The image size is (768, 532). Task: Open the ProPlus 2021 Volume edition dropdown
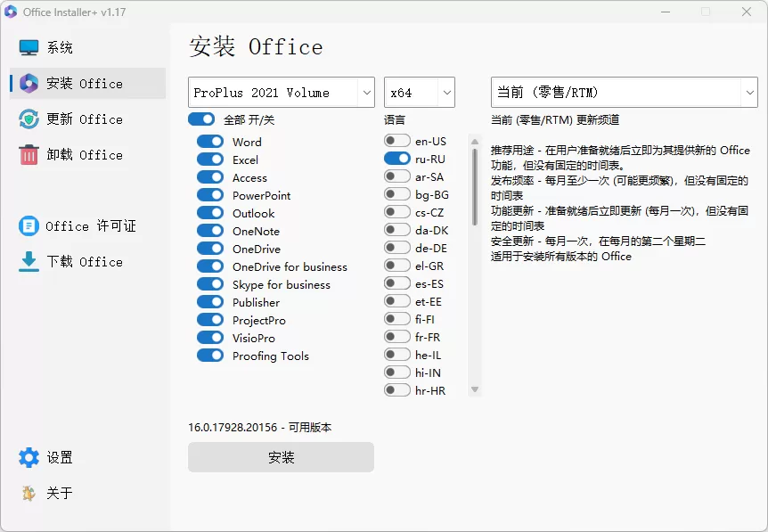(x=281, y=92)
